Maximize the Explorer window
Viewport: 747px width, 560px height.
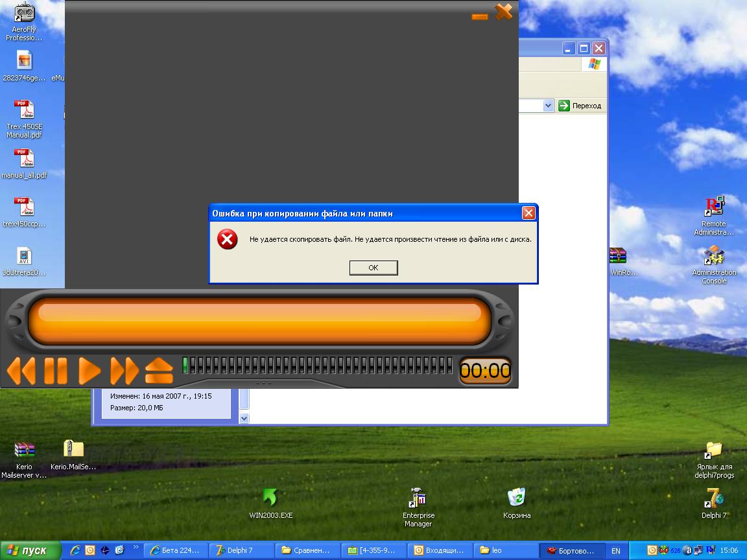click(584, 48)
